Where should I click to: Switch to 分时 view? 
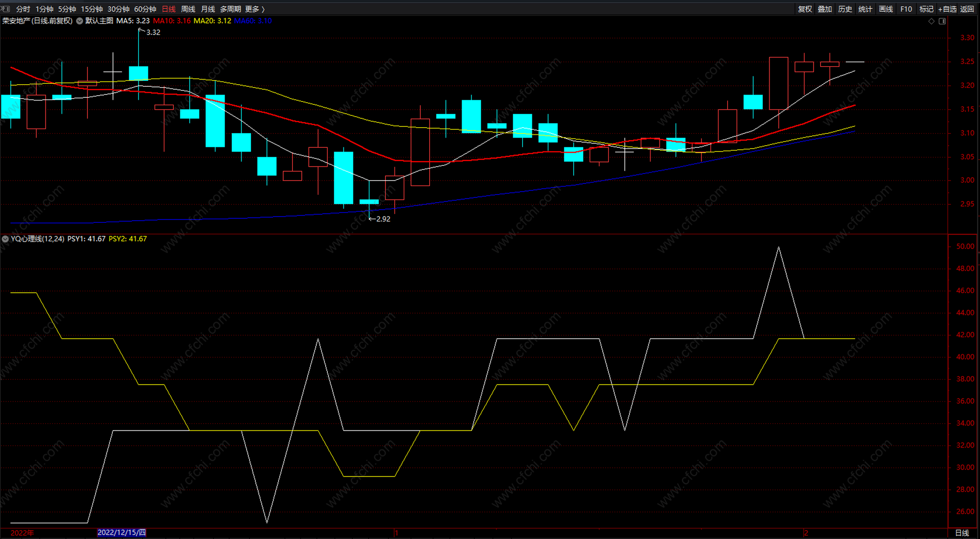pos(23,9)
